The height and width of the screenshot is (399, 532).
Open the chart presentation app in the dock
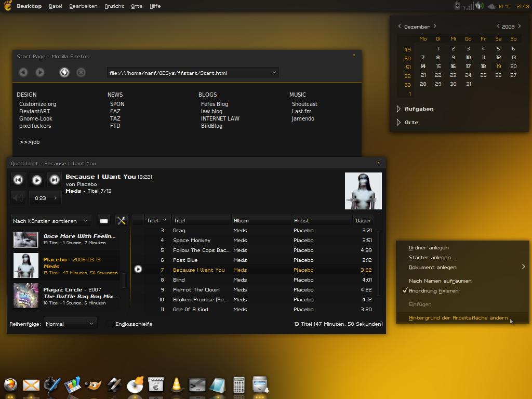[x=72, y=385]
